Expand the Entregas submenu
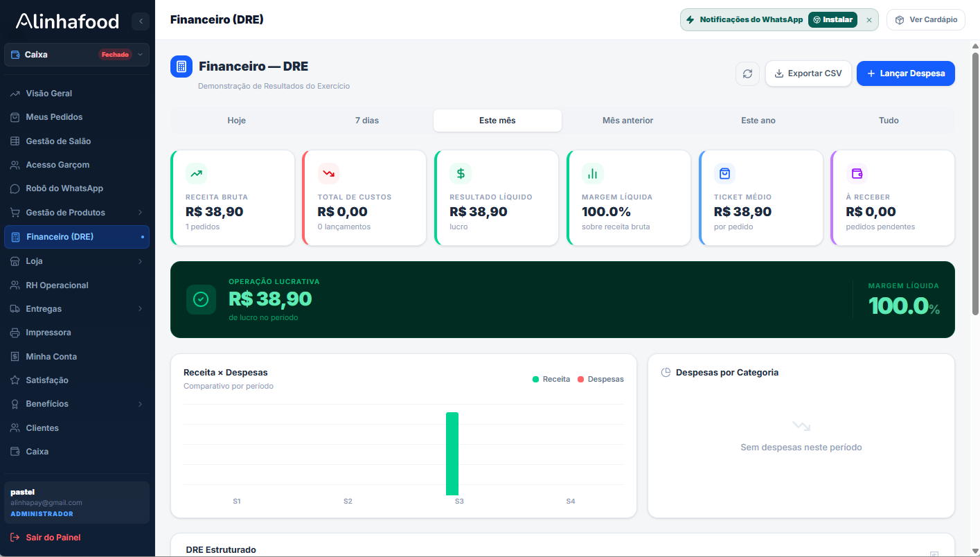This screenshot has height=557, width=980. (x=141, y=308)
